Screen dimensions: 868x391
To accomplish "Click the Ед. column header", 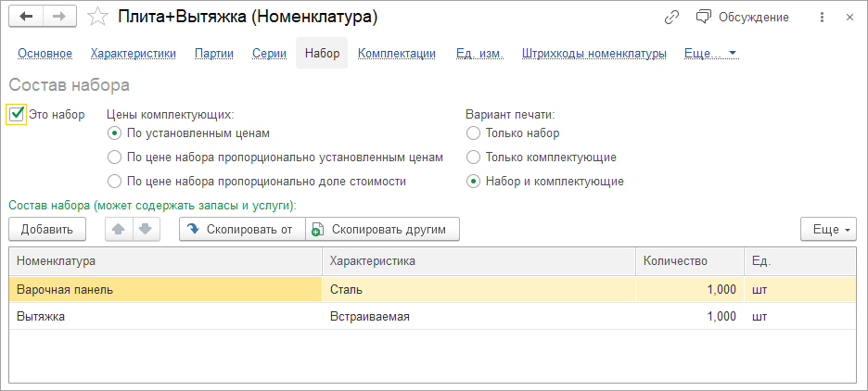I will click(x=800, y=261).
